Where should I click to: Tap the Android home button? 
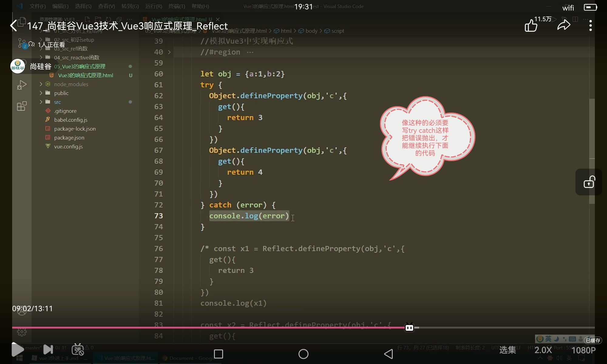coord(303,354)
